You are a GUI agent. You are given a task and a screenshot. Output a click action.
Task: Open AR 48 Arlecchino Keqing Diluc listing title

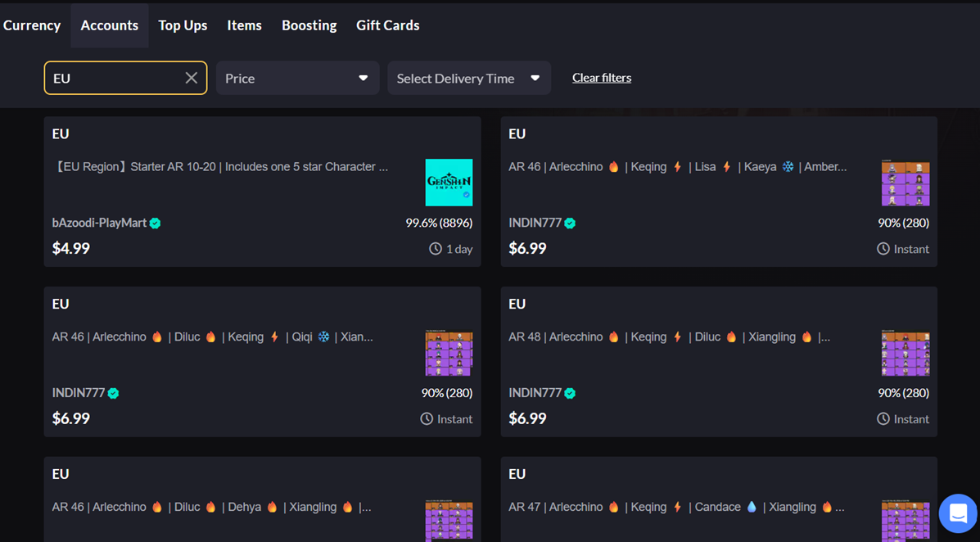pyautogui.click(x=670, y=337)
